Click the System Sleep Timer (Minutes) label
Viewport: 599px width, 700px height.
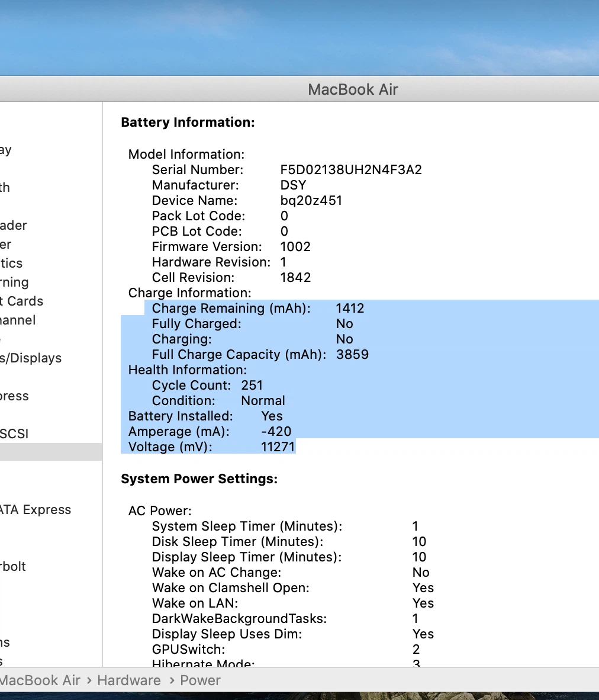[x=247, y=526]
